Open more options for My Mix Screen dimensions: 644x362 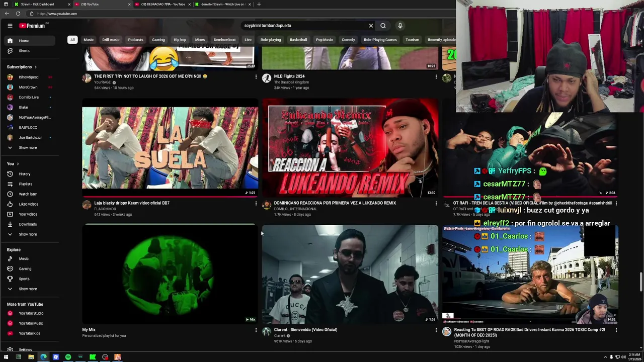click(256, 330)
